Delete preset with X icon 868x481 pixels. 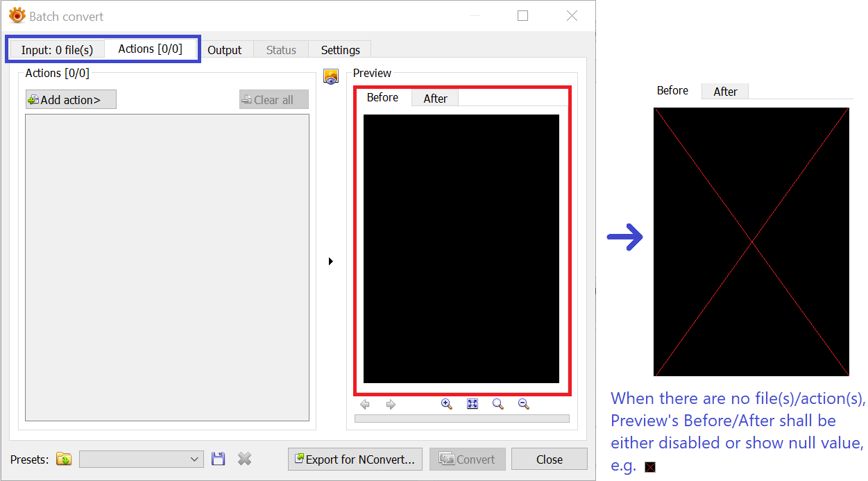click(244, 459)
